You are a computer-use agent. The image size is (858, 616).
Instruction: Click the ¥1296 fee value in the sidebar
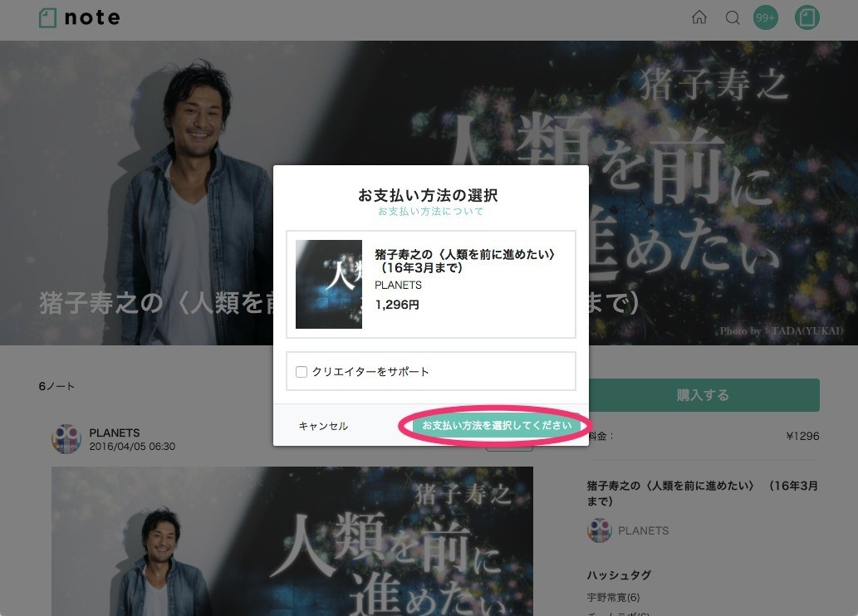(802, 436)
